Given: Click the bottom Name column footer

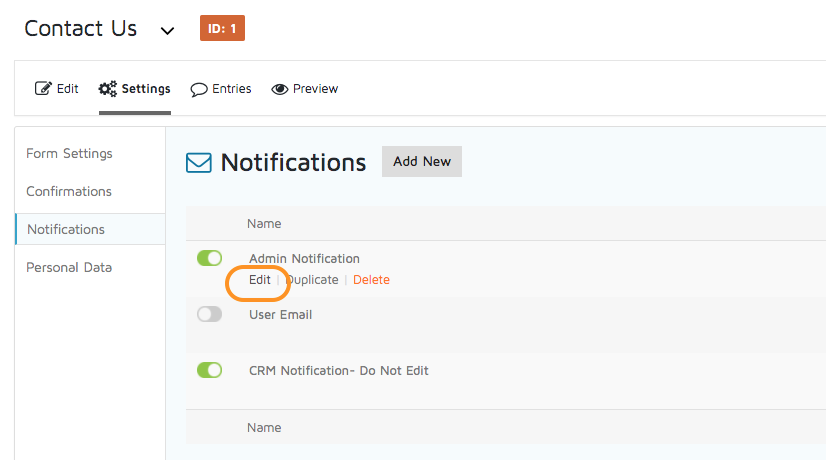Looking at the screenshot, I should pos(264,427).
